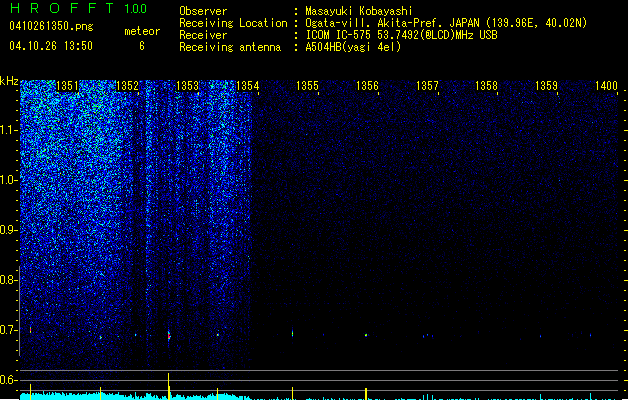629x400 pixels.
Task: Click the 0.8 kHz frequency label
Action: (x=8, y=280)
